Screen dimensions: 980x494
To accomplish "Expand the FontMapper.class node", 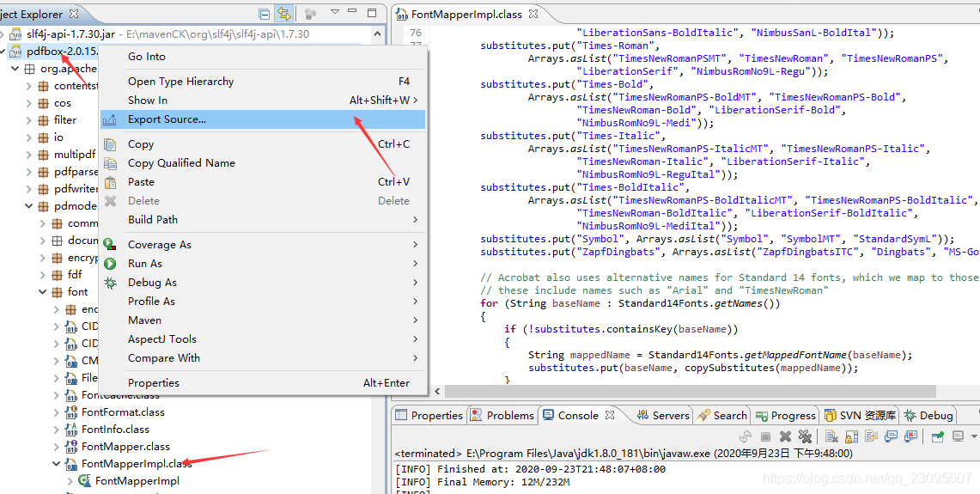I will (x=56, y=447).
